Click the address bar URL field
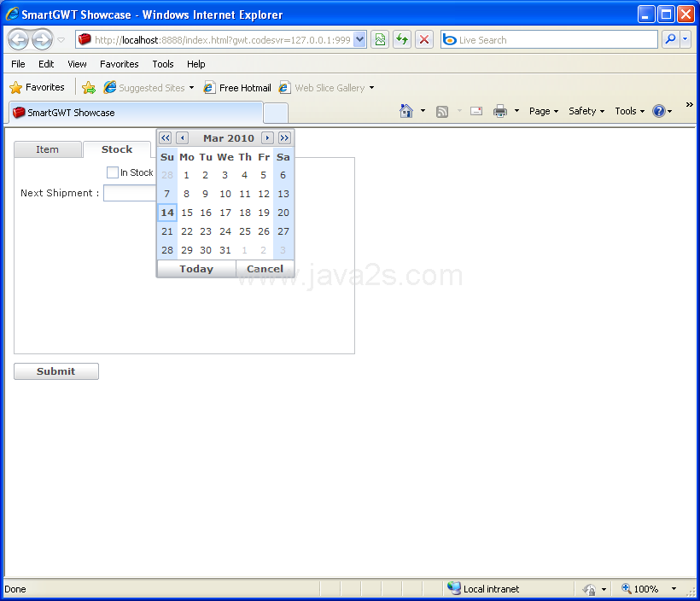 pos(215,40)
